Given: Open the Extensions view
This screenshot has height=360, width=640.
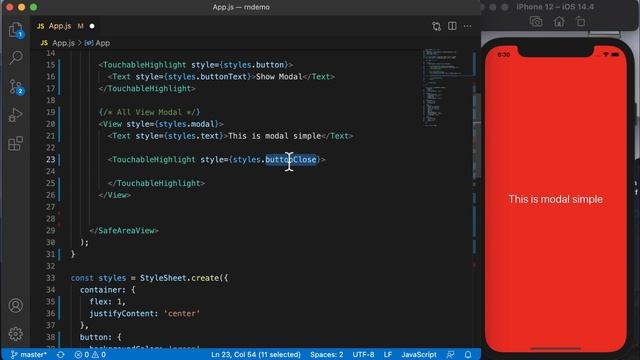Looking at the screenshot, I should 16,144.
